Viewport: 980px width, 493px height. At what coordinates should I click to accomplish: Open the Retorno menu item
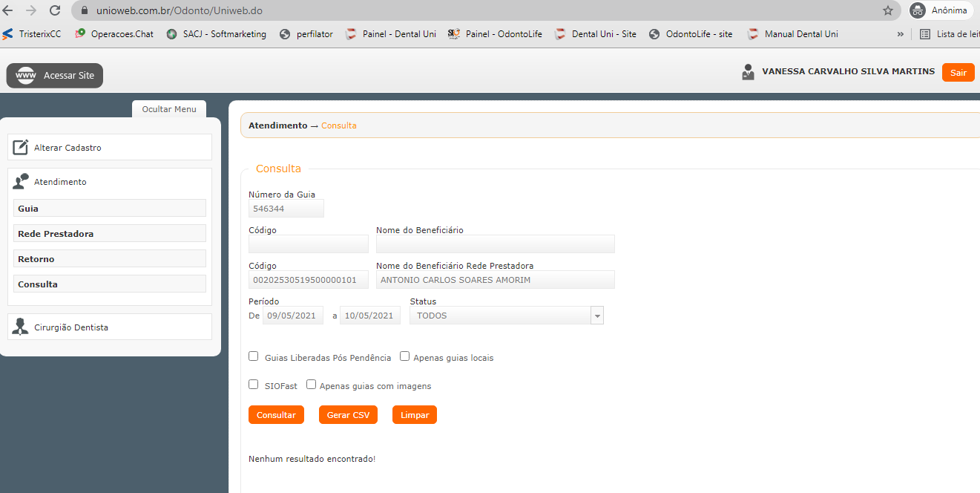(110, 259)
